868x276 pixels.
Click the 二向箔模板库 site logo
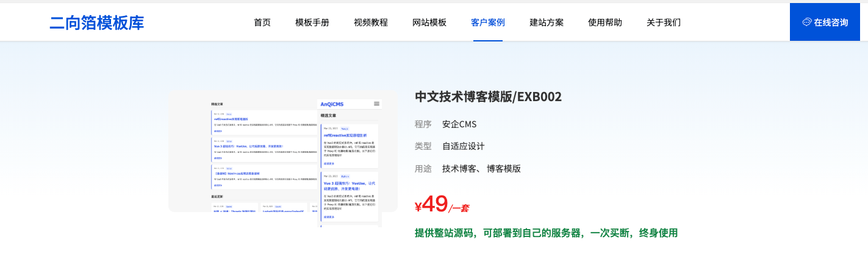click(96, 23)
